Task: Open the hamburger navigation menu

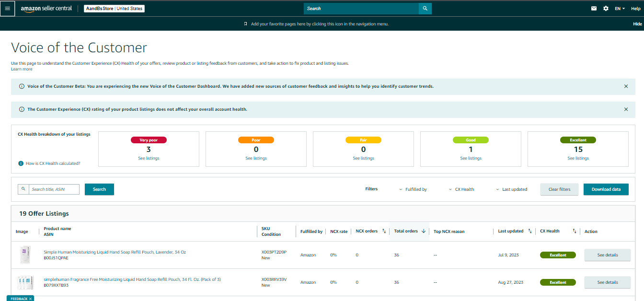Action: pos(7,8)
